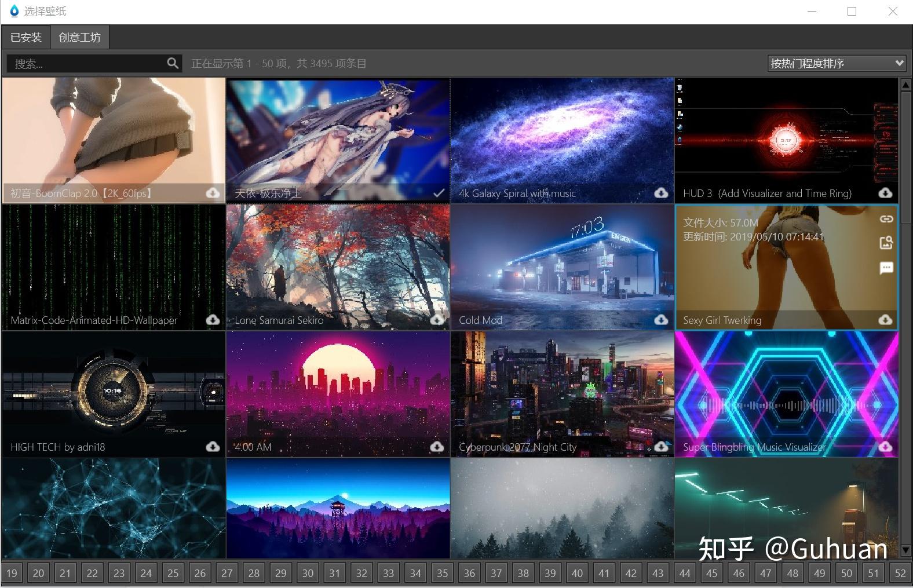Go to page 30
The height and width of the screenshot is (588, 913).
(308, 573)
